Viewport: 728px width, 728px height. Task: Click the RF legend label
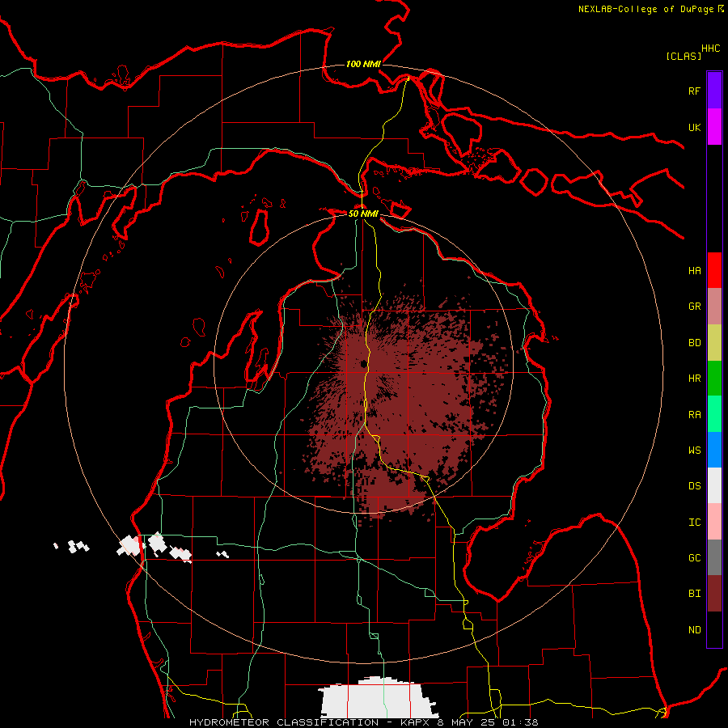pyautogui.click(x=694, y=91)
